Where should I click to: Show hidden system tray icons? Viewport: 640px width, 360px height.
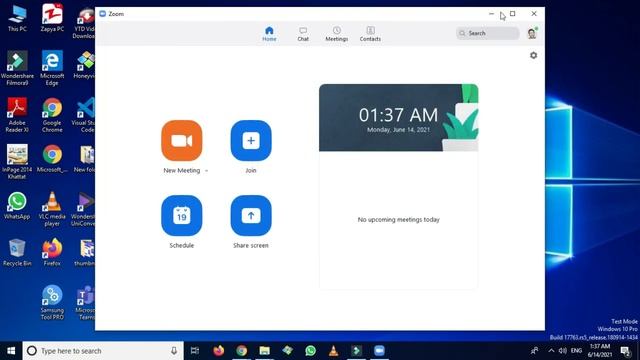point(551,351)
